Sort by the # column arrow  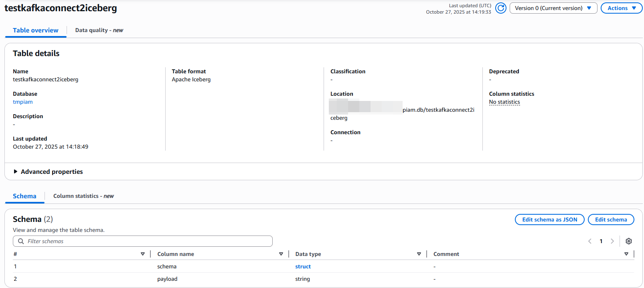pyautogui.click(x=143, y=254)
